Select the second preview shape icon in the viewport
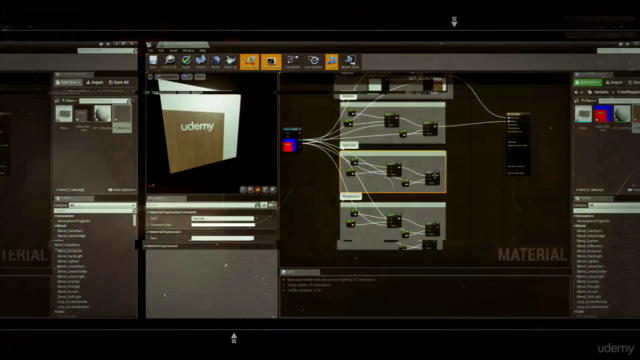 point(250,189)
